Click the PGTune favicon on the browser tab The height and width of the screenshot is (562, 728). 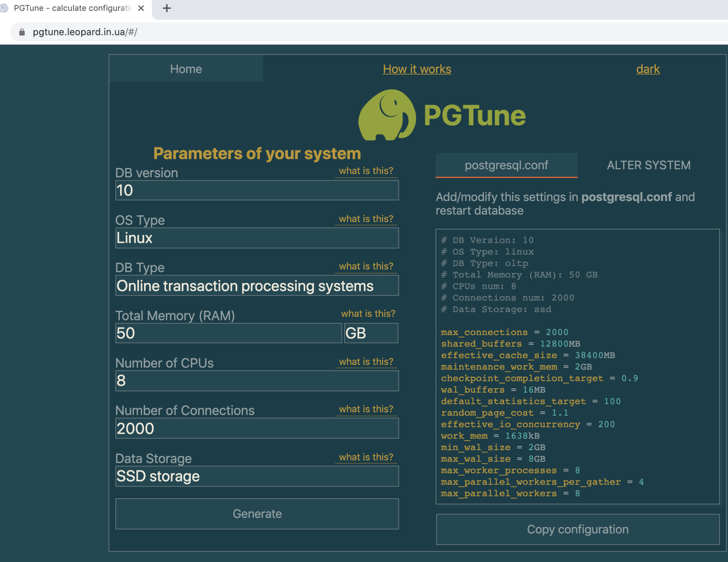click(x=5, y=8)
